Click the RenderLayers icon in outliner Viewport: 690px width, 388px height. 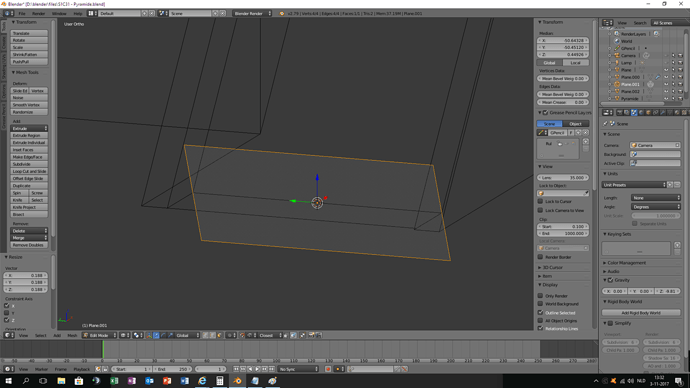[617, 33]
